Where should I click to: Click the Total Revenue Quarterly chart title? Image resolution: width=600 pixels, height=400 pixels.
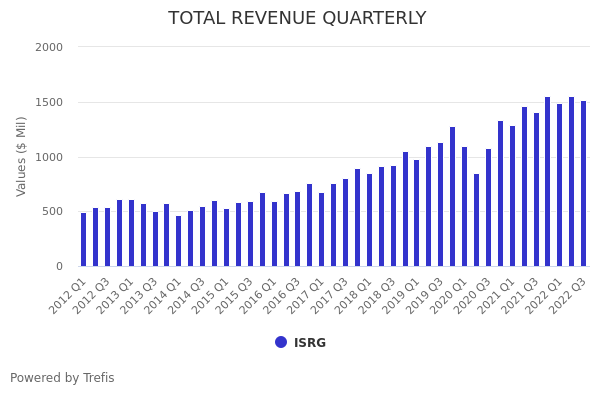(297, 18)
